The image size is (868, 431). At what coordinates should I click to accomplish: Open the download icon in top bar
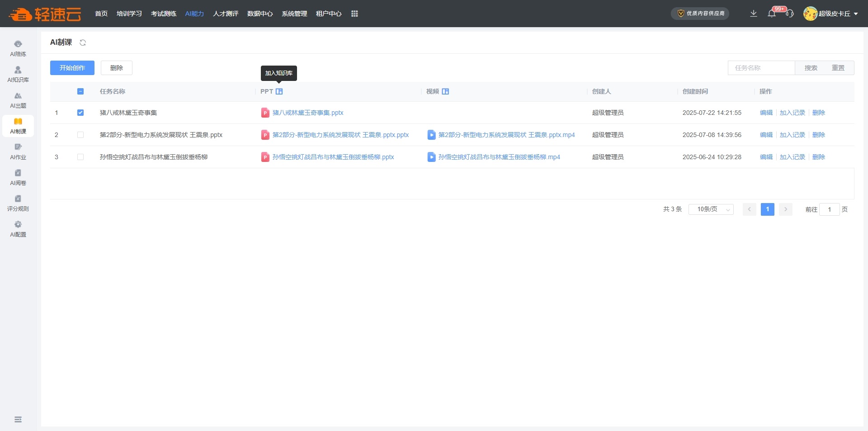753,14
